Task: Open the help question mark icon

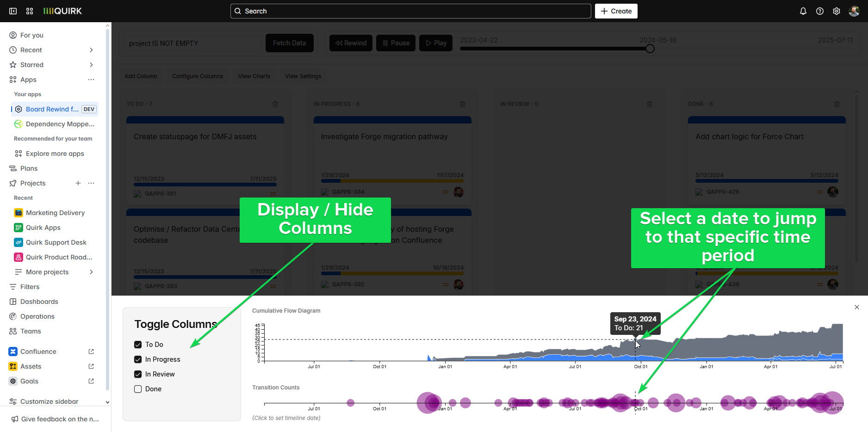Action: [x=820, y=11]
